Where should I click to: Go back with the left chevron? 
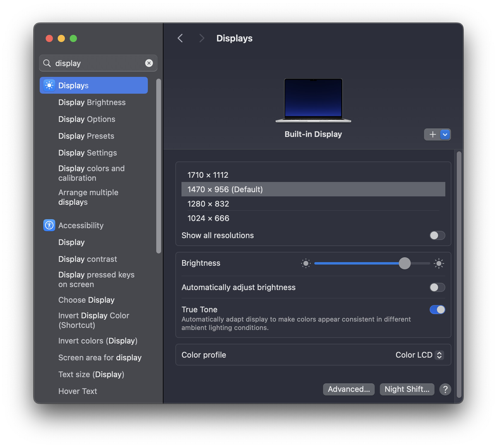coord(180,38)
